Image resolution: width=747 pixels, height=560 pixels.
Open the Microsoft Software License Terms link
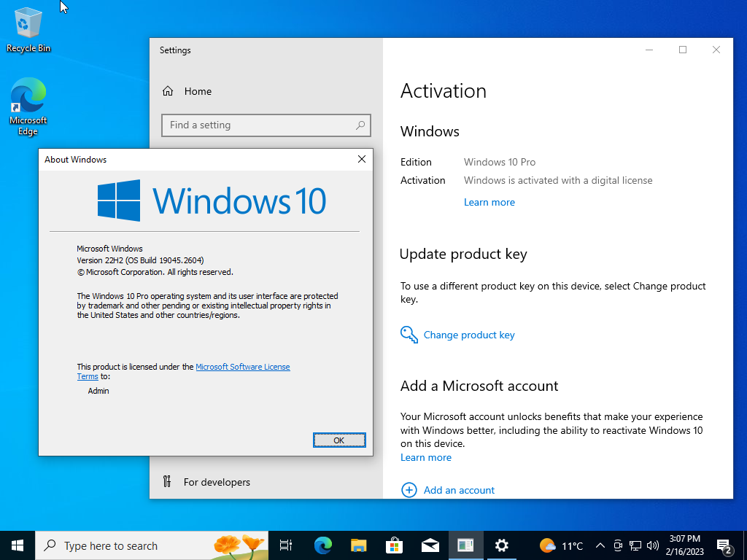coord(242,367)
